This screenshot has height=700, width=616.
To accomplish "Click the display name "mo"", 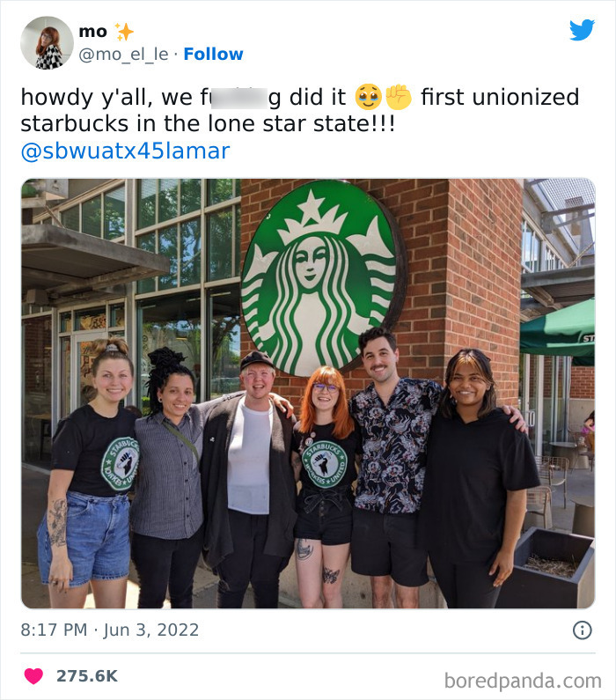I will [92, 32].
